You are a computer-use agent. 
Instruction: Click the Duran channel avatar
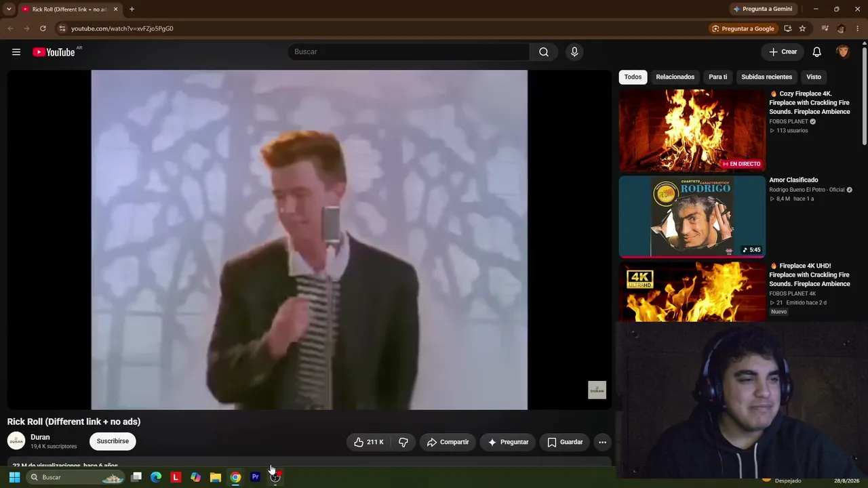16,441
